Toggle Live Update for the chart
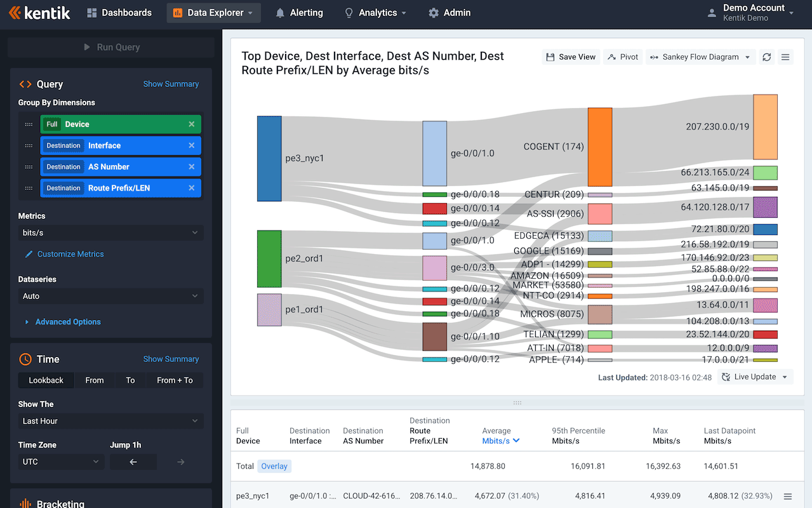This screenshot has height=508, width=812. point(751,377)
